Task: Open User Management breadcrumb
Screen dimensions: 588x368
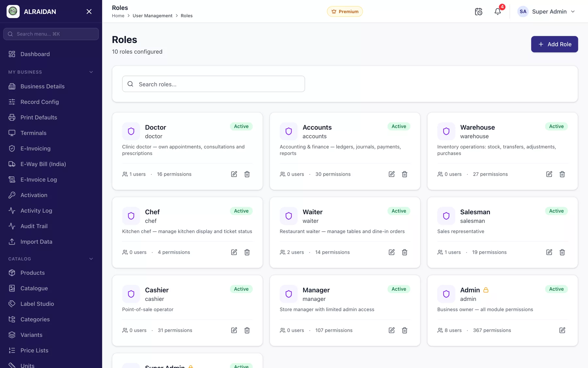Action: tap(153, 16)
